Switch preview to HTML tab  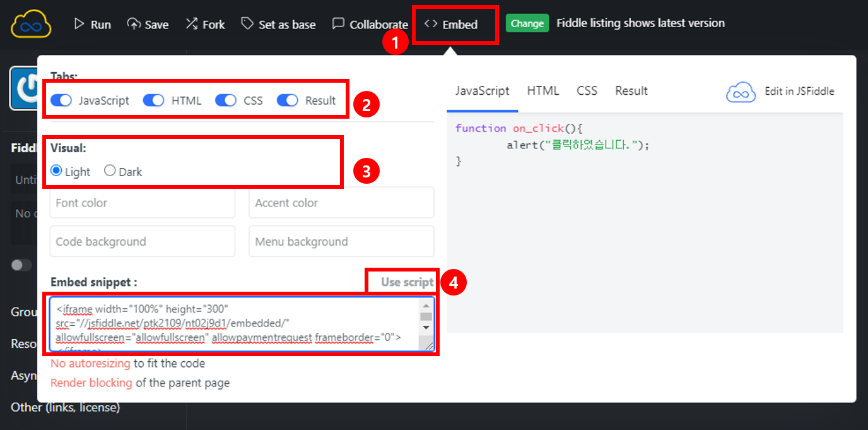click(543, 91)
